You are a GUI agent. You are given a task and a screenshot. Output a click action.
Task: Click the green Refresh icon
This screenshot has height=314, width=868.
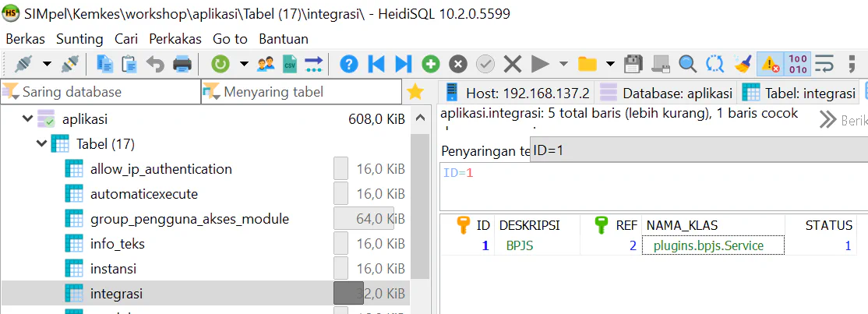click(221, 64)
